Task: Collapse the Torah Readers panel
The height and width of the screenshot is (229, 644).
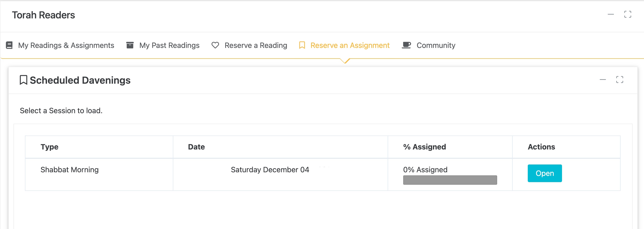Action: tap(611, 14)
